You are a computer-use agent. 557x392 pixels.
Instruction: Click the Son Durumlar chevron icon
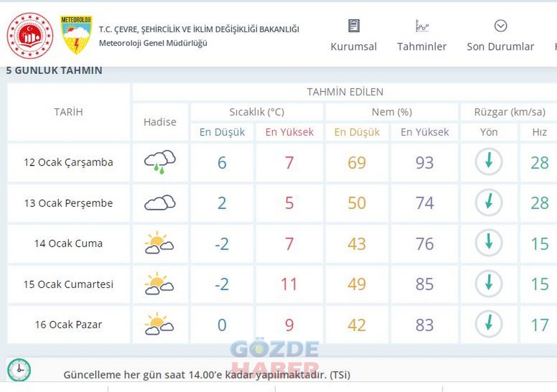(x=500, y=26)
